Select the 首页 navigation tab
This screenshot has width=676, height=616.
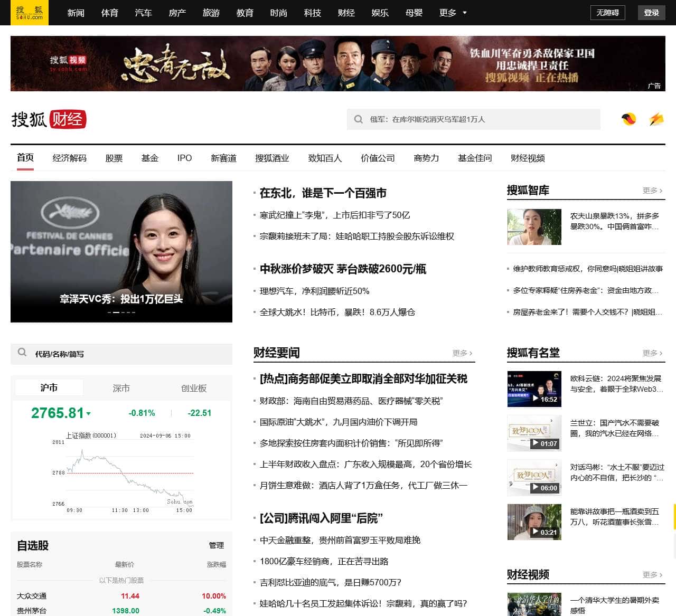[x=25, y=158]
